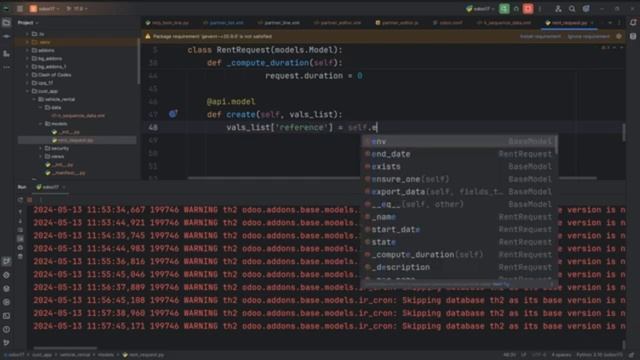Open the Terminal tool window icon
The height and width of the screenshot is (360, 640).
tap(6, 316)
